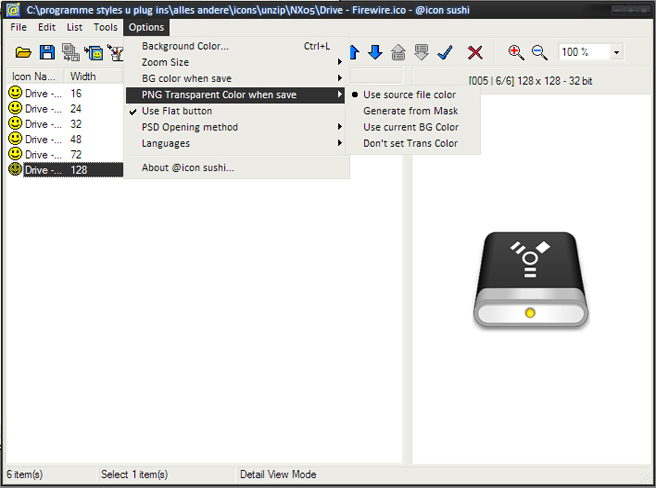Click smiley icon of the width 24 row

[15, 108]
